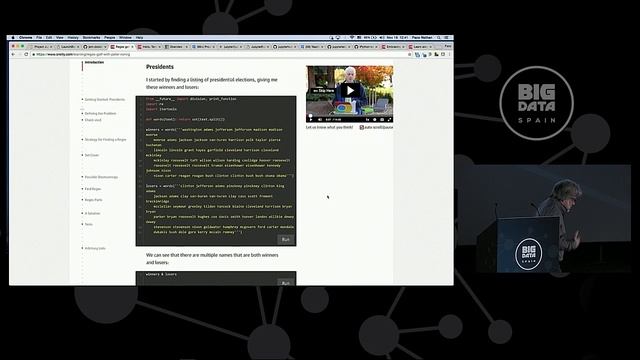The width and height of the screenshot is (640, 360).
Task: Jump to Defining the Problem section
Action: [100, 113]
